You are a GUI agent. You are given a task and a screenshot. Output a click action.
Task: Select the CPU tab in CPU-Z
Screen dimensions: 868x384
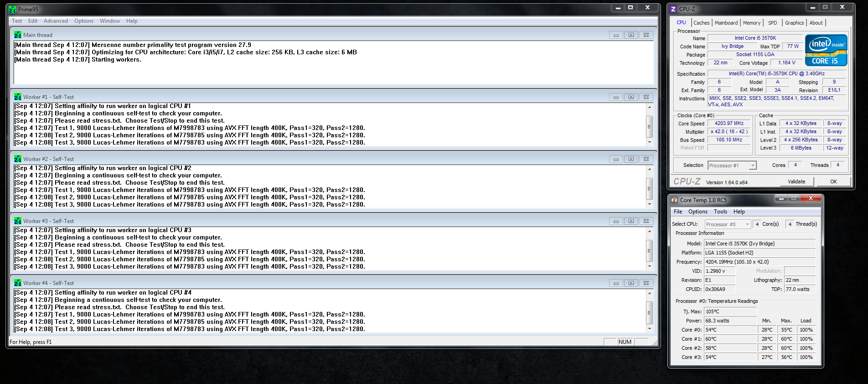coord(681,22)
